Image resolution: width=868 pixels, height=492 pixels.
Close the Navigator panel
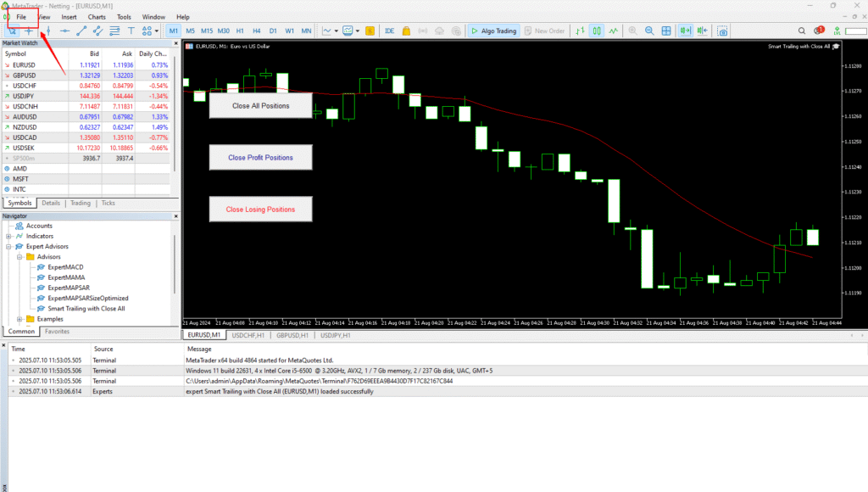click(176, 216)
